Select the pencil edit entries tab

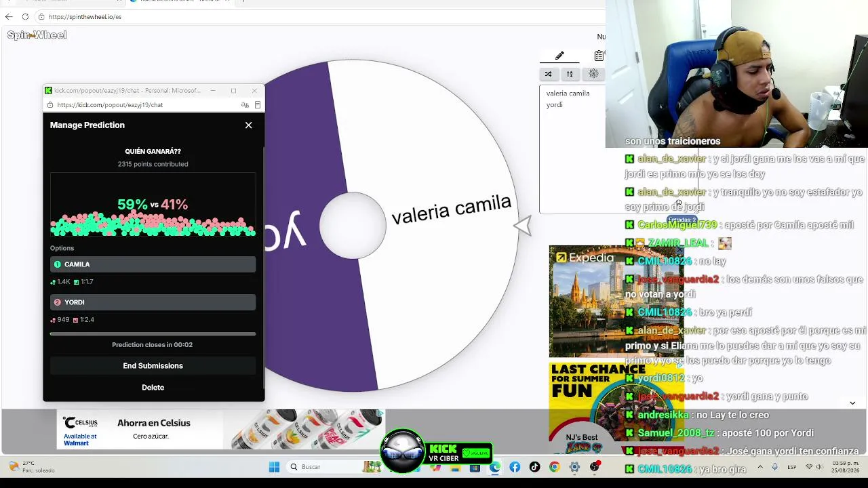pyautogui.click(x=559, y=56)
